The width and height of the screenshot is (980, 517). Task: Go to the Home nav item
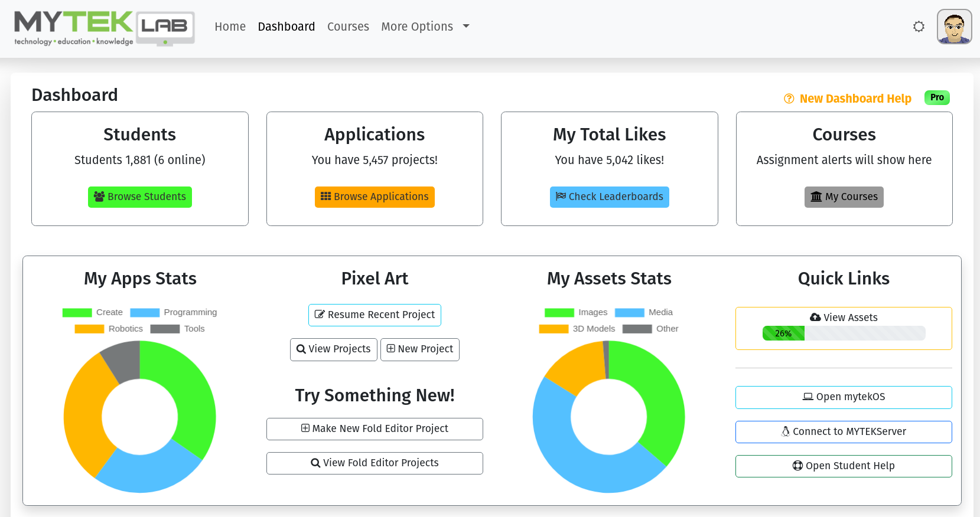230,27
